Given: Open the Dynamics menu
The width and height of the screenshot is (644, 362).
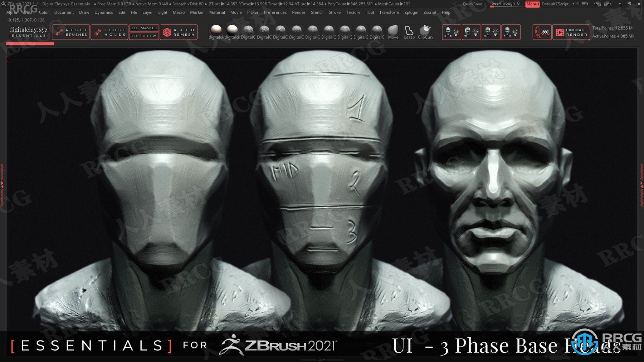Looking at the screenshot, I should [104, 12].
